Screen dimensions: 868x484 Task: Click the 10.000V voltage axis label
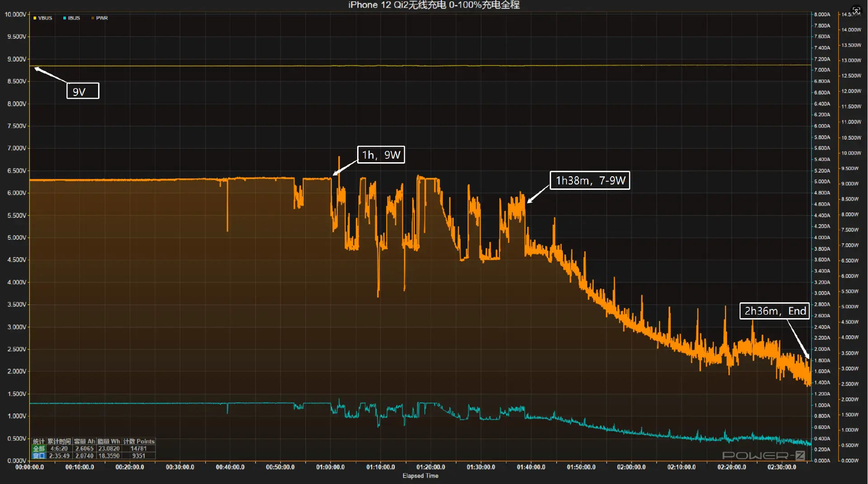(x=15, y=14)
